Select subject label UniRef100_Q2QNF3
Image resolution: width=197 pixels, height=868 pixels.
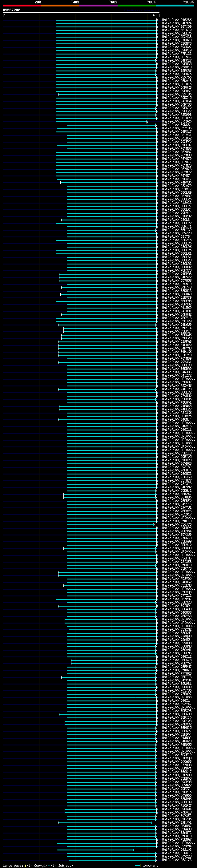pos(176,43)
